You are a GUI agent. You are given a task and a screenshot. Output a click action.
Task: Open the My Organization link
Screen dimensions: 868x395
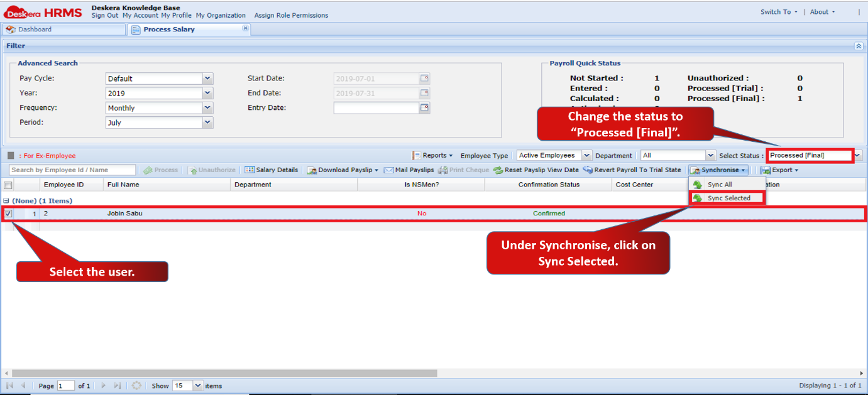[221, 15]
